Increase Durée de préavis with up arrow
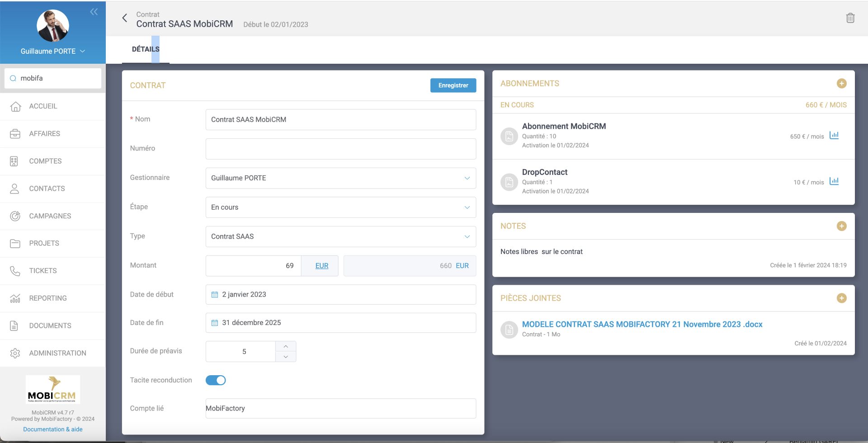This screenshot has height=443, width=868. click(286, 346)
